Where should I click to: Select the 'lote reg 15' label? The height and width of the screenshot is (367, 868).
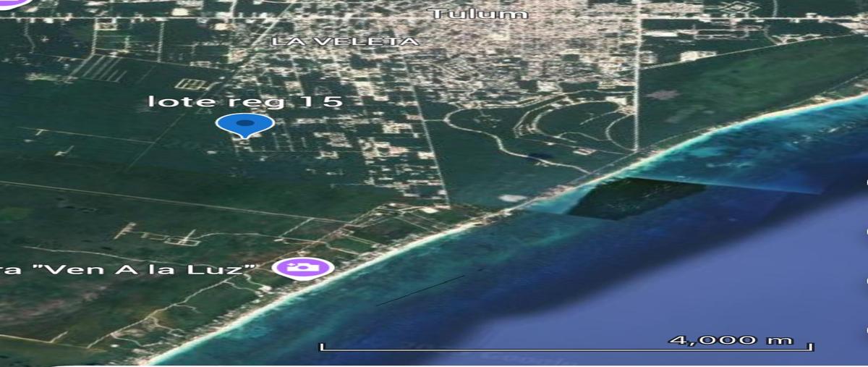[244, 101]
